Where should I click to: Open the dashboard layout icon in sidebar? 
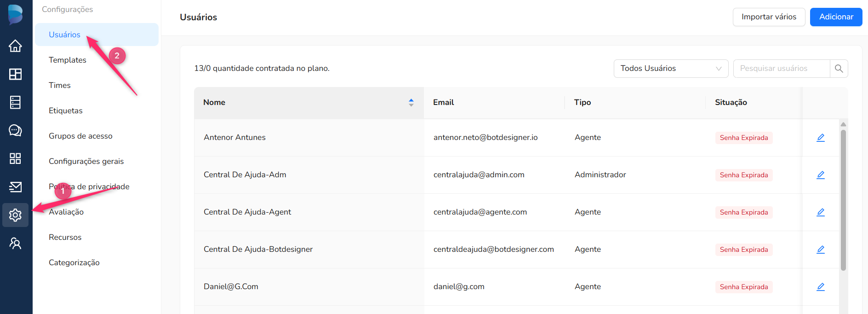(15, 74)
